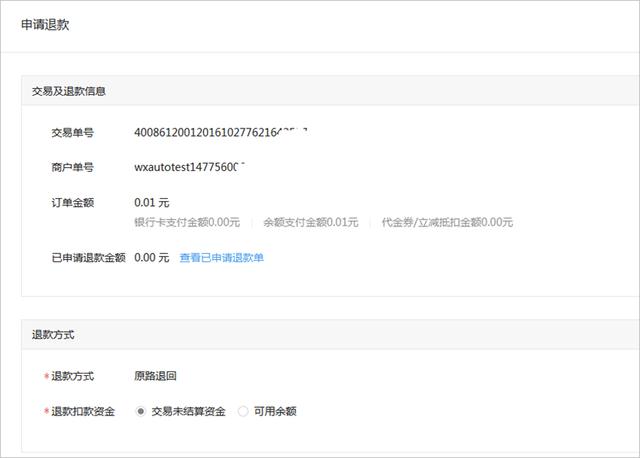Click the 退款方式 section header
Viewport: 640px width, 458px height.
point(53,335)
